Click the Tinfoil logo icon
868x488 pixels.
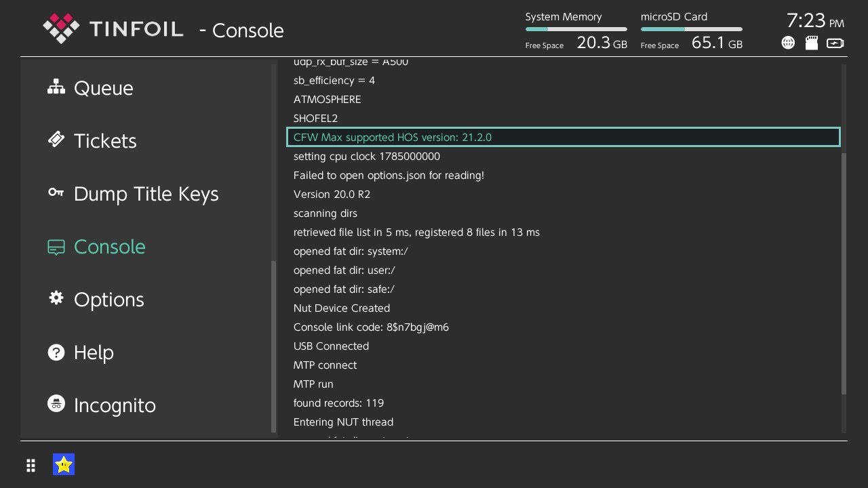coord(61,28)
